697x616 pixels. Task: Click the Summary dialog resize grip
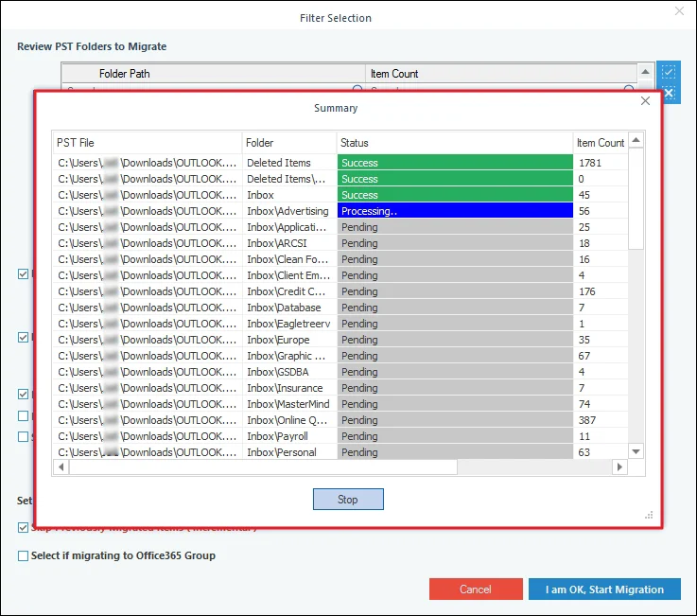coord(649,515)
